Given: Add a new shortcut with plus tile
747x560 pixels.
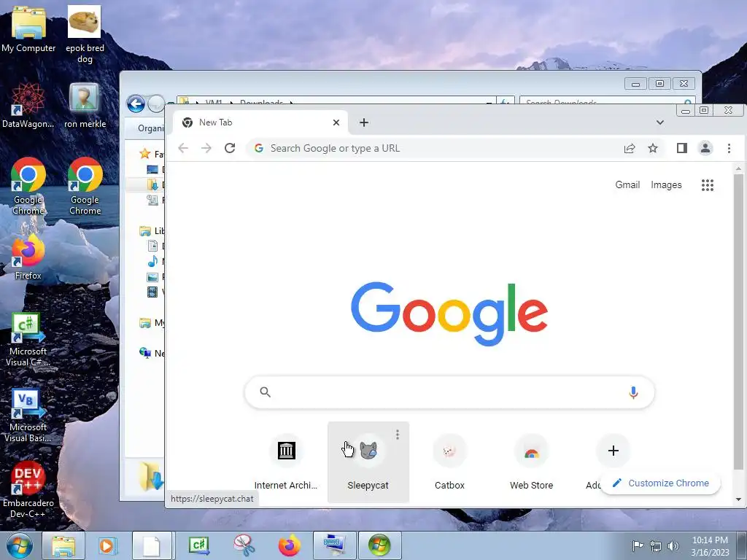Looking at the screenshot, I should click(613, 451).
